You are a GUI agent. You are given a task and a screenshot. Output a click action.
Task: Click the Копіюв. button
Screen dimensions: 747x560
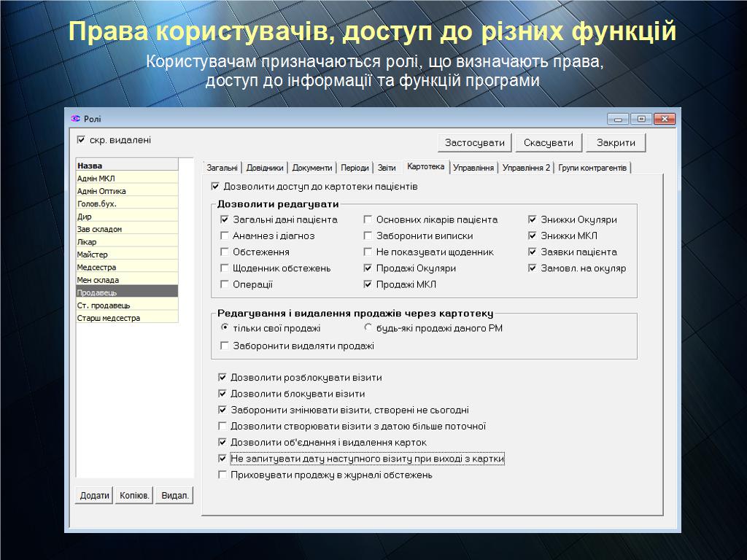click(x=134, y=495)
